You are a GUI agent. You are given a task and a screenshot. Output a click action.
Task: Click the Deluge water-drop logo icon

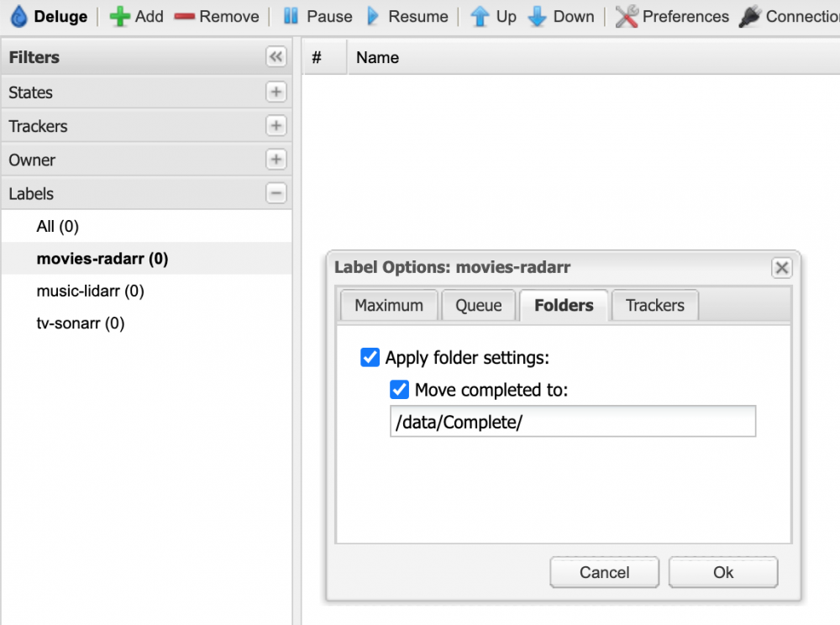tap(18, 16)
